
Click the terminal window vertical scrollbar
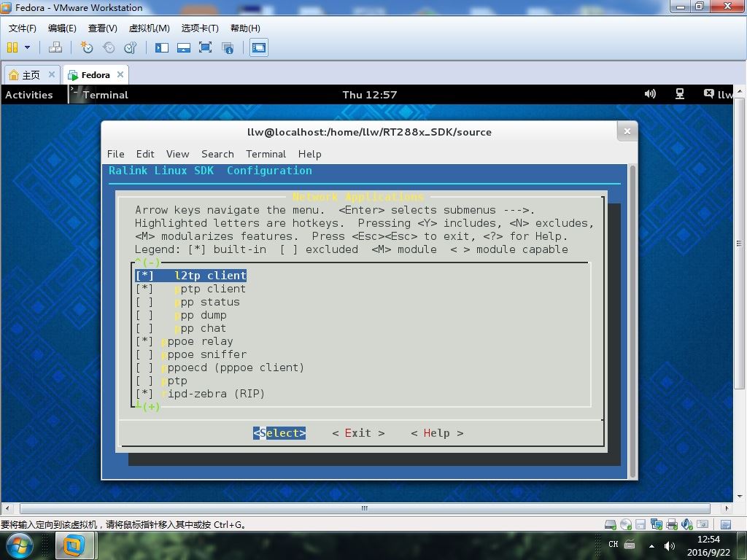632,321
